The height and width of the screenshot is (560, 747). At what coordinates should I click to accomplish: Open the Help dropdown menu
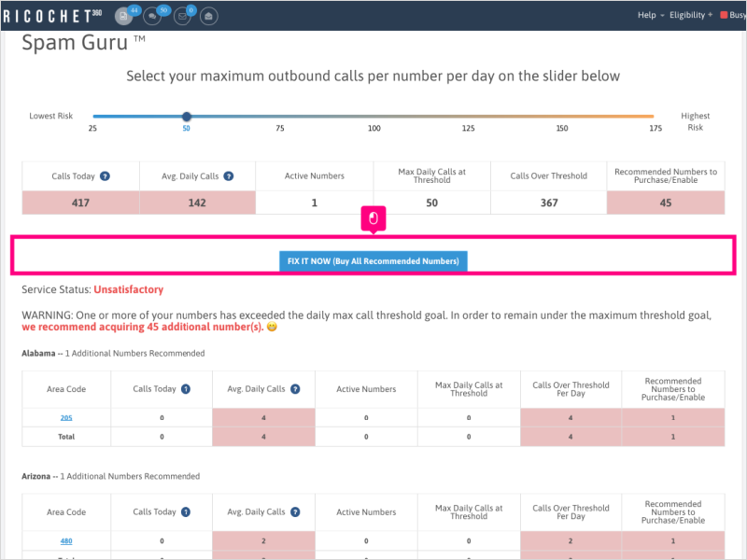[651, 15]
